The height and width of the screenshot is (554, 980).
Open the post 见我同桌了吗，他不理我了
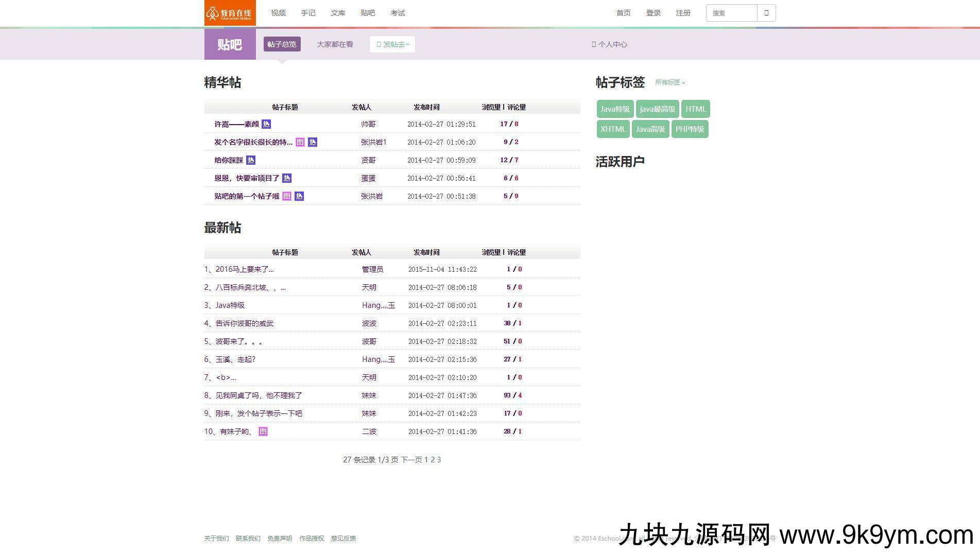[259, 395]
